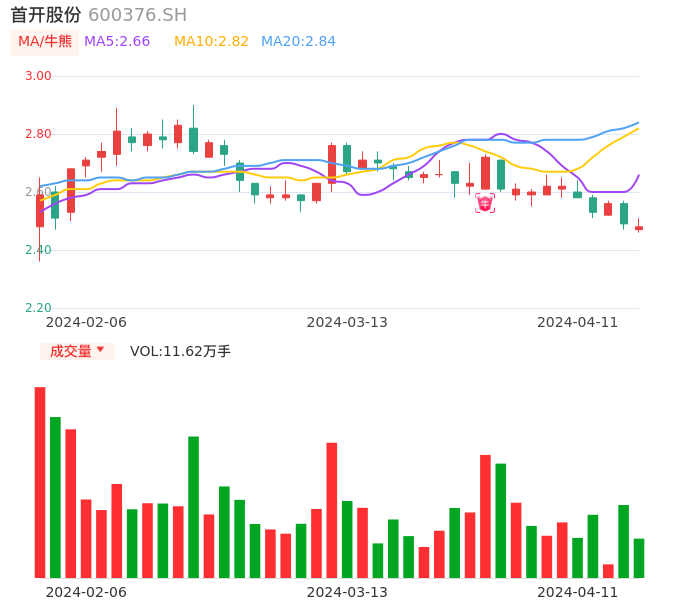
Task: Click the tallest red volume bar at far left
Action: (x=40, y=482)
